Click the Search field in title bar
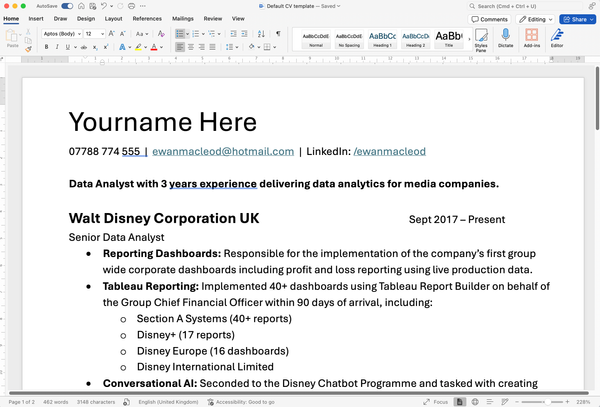This screenshot has height=407, width=600. [x=524, y=6]
